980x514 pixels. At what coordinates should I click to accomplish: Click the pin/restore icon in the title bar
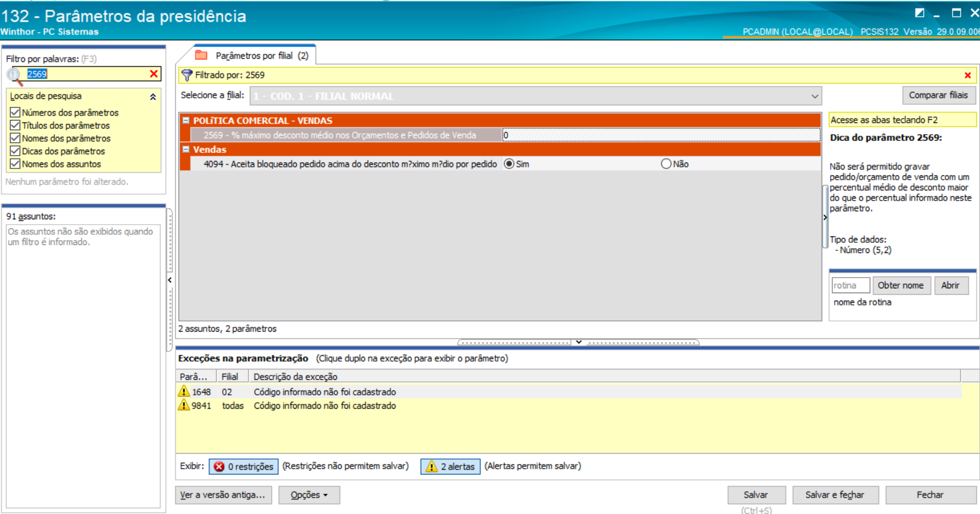coord(920,13)
